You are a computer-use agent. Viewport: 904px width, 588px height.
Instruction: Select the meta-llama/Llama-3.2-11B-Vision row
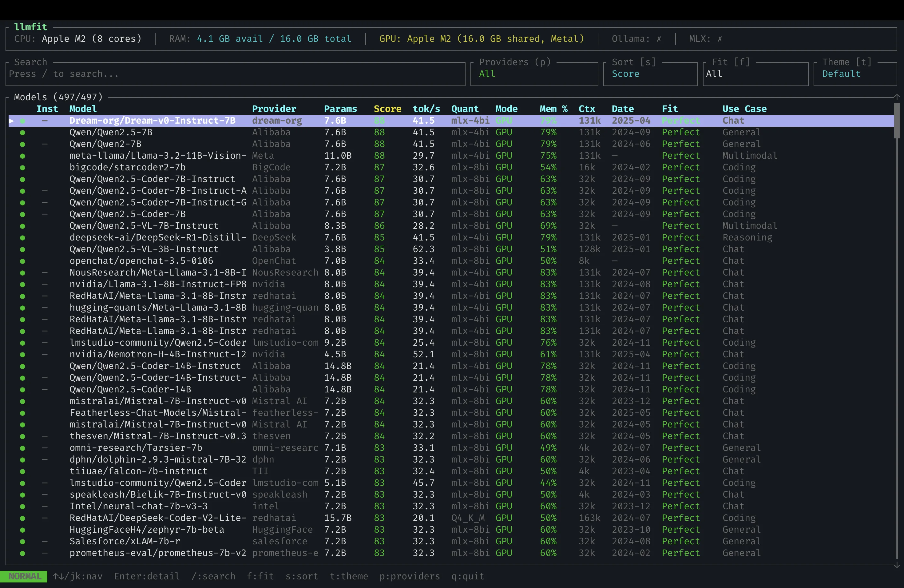[451, 156]
